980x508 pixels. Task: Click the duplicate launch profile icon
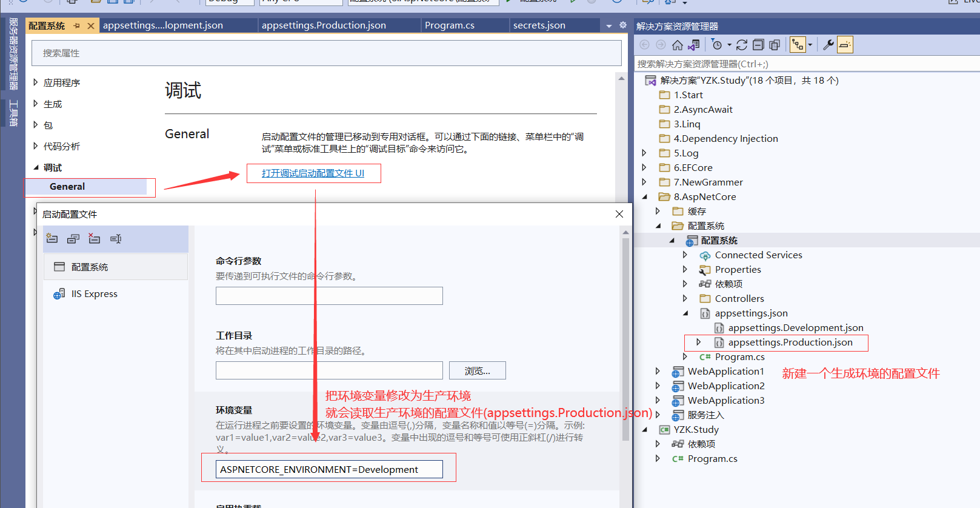click(73, 239)
